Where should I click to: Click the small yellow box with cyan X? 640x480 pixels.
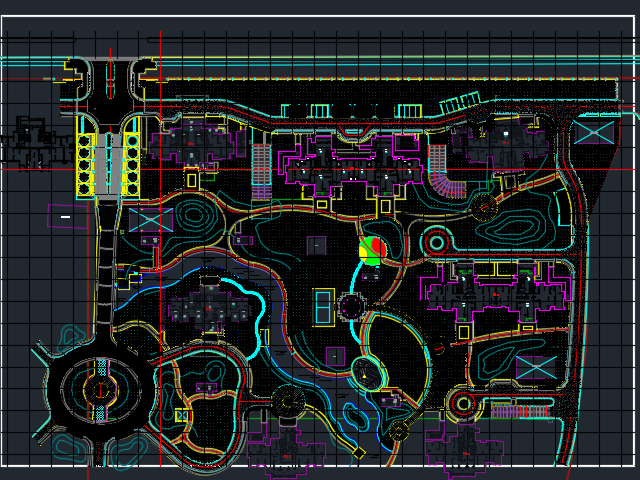[x=182, y=416]
